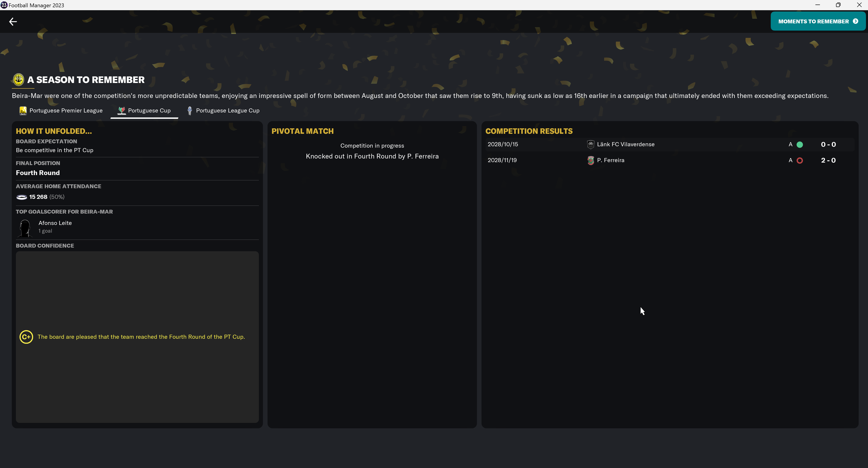Image resolution: width=868 pixels, height=468 pixels.
Task: Close the Football Manager window
Action: 859,5
